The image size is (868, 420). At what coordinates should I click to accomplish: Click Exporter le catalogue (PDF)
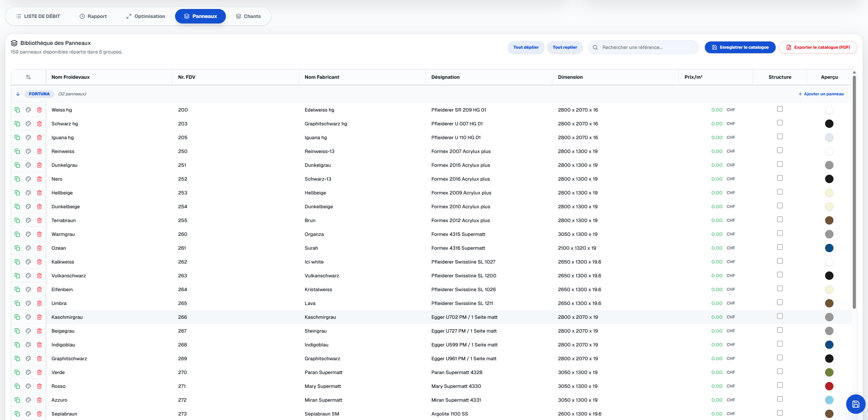(x=818, y=47)
